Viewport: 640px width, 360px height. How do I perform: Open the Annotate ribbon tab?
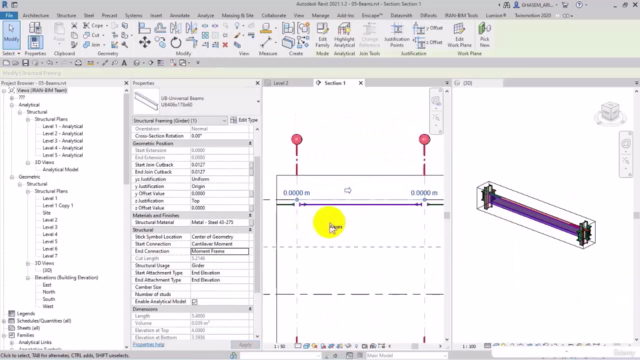click(180, 16)
